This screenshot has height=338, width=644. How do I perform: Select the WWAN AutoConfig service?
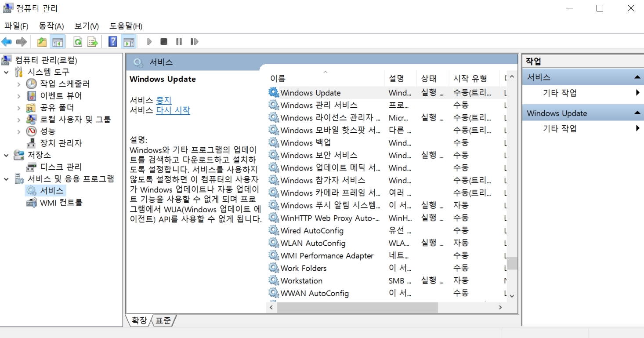point(386,293)
